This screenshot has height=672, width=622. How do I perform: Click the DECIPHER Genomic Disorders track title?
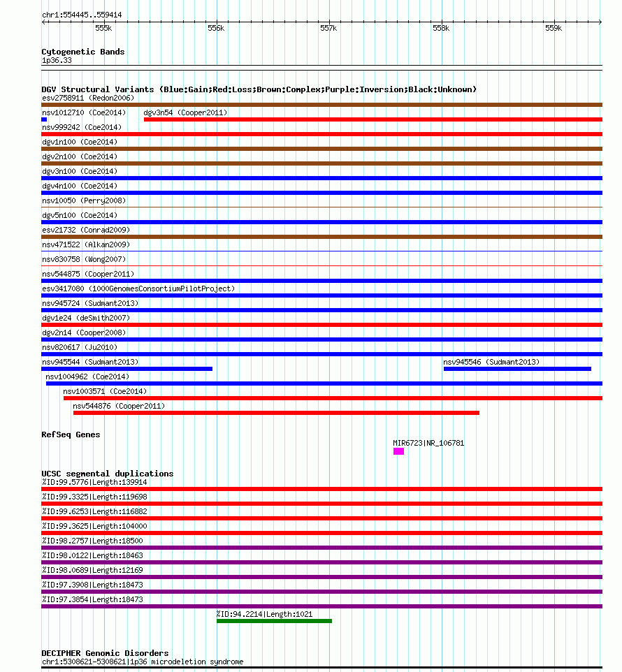pyautogui.click(x=105, y=653)
